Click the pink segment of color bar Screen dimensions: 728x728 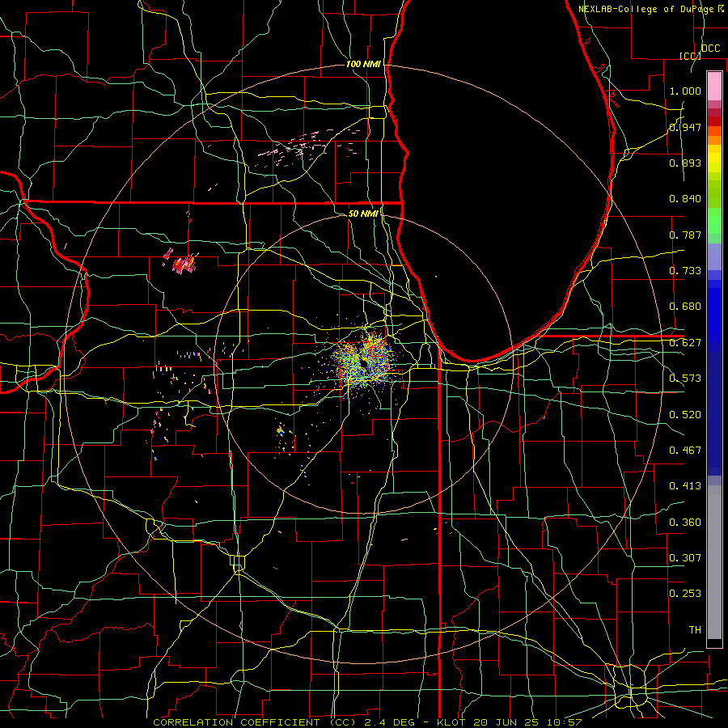tap(714, 87)
